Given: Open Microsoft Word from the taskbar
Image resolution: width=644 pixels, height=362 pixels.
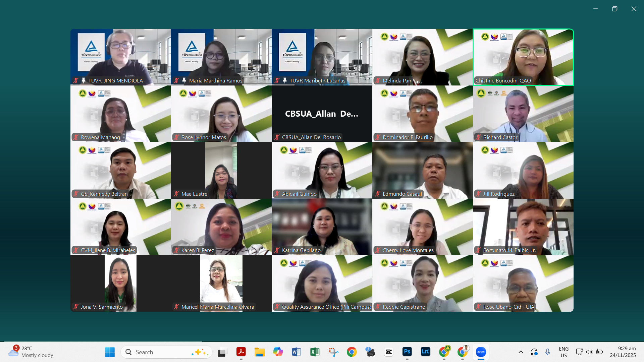Looking at the screenshot, I should point(296,352).
